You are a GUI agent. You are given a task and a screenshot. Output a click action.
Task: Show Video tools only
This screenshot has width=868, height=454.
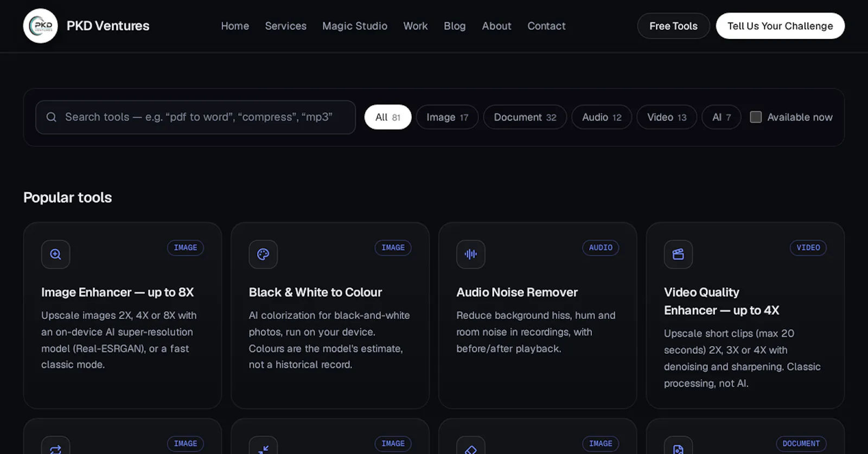point(667,117)
